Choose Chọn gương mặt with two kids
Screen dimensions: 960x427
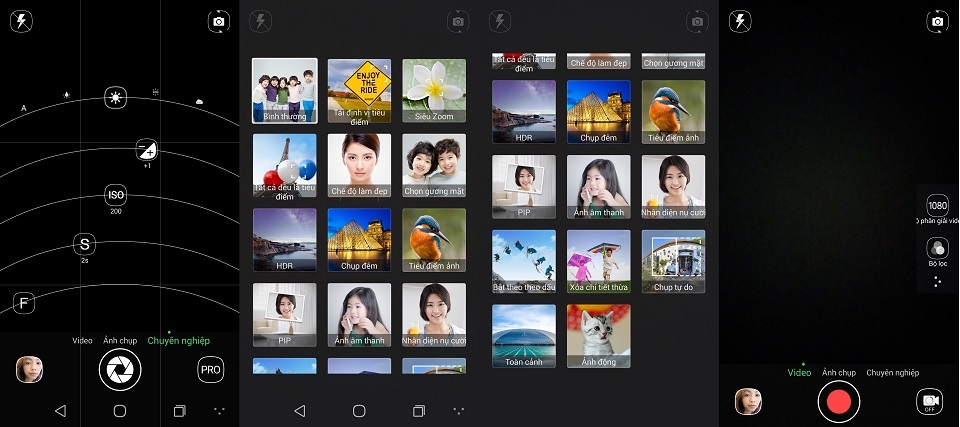click(x=434, y=165)
